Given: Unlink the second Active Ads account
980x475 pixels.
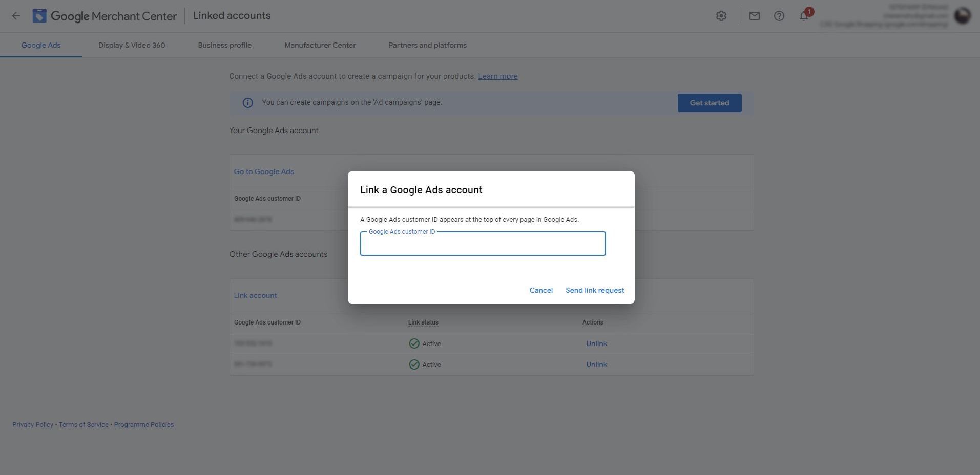Looking at the screenshot, I should [596, 364].
